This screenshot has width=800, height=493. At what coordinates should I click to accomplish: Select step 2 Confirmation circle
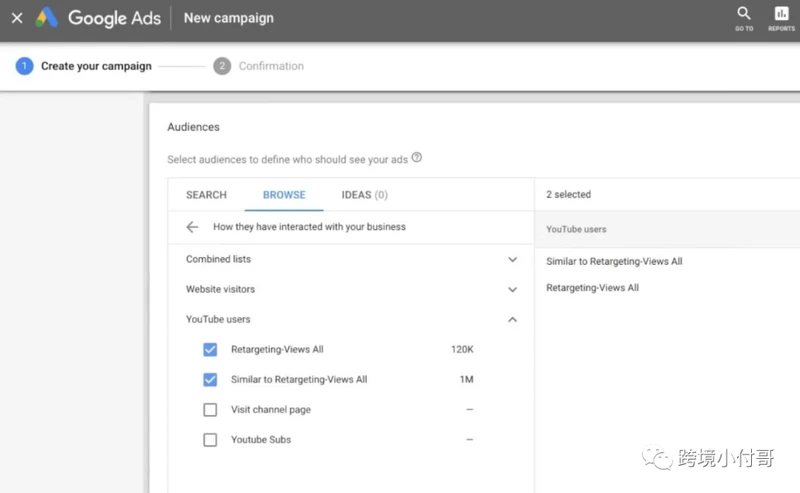[x=222, y=66]
